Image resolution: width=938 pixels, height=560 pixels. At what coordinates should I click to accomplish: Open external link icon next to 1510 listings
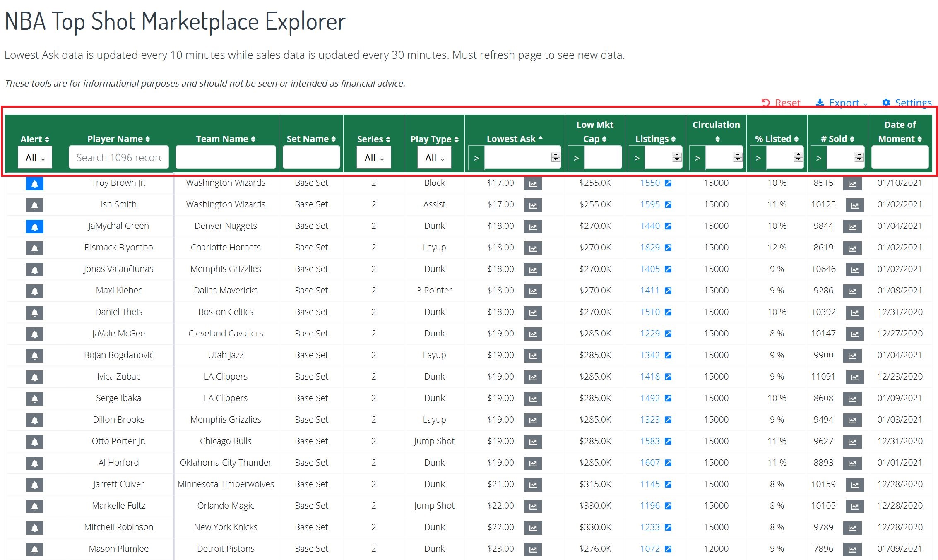tap(668, 312)
